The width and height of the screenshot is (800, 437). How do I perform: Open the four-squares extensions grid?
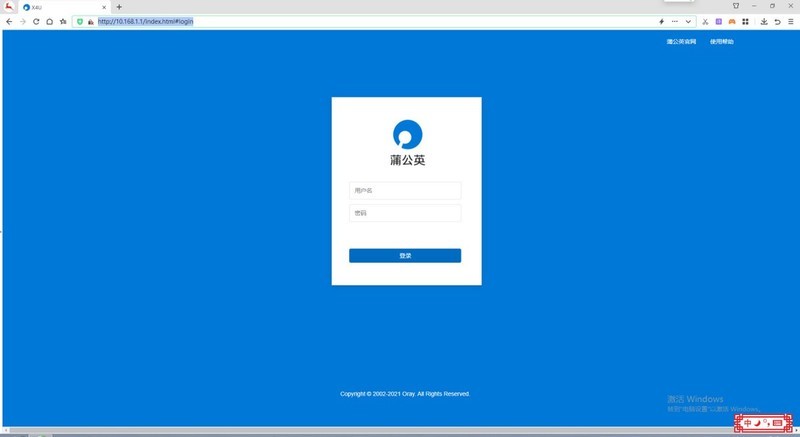[x=745, y=21]
